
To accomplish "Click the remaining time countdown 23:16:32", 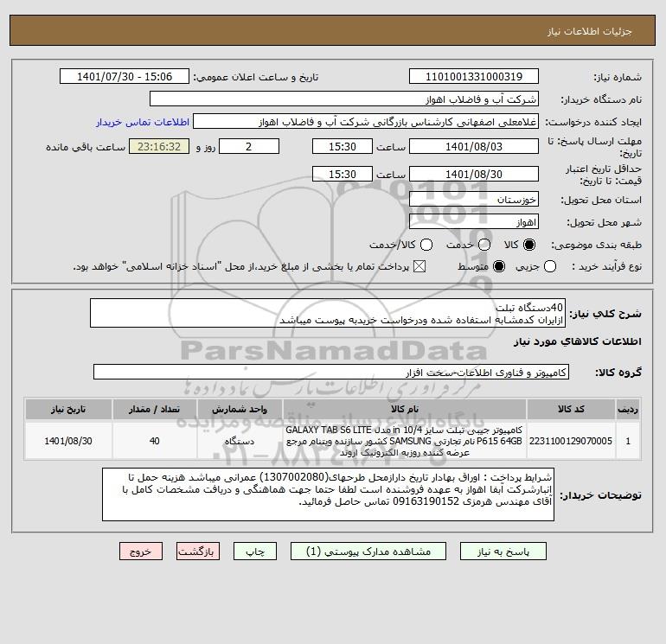I will (159, 146).
